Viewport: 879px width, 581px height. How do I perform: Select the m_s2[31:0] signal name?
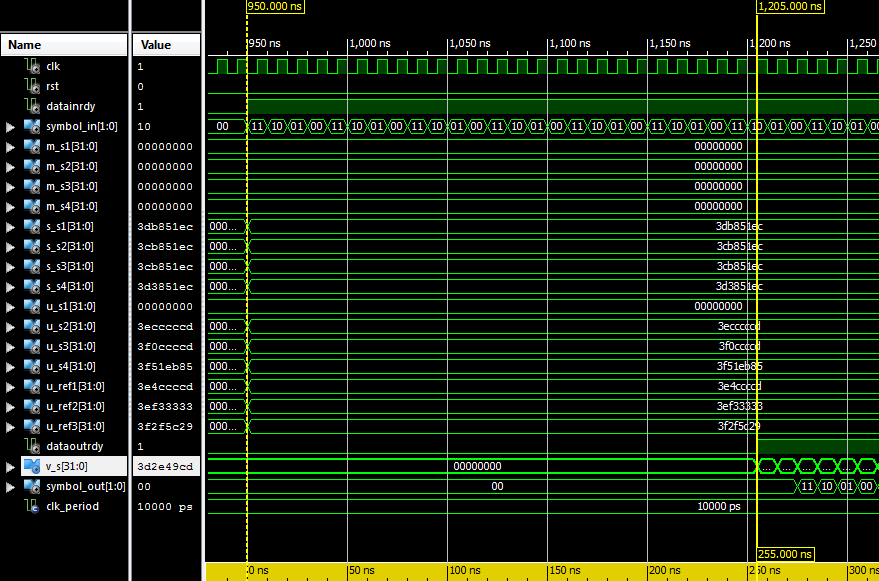pyautogui.click(x=72, y=167)
